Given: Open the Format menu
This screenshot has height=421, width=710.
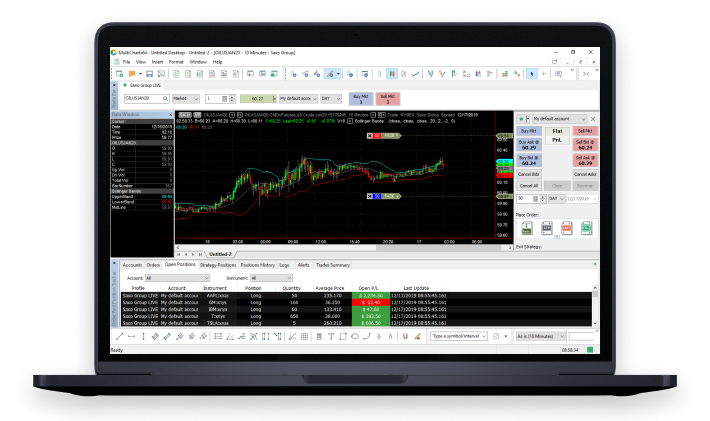Looking at the screenshot, I should click(x=176, y=62).
